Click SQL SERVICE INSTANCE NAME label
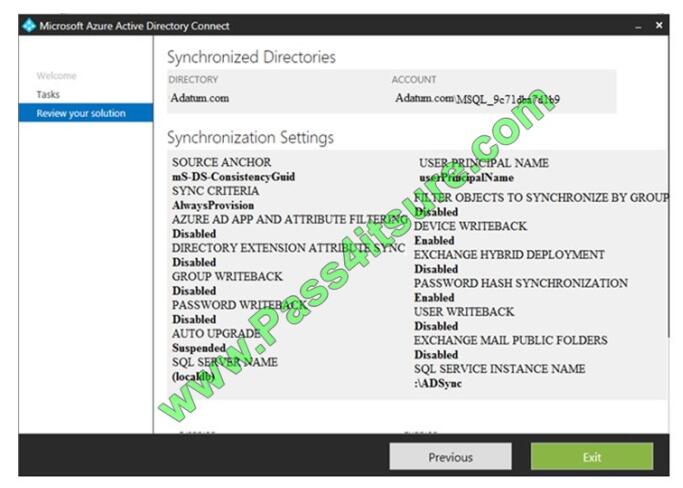 tap(500, 369)
